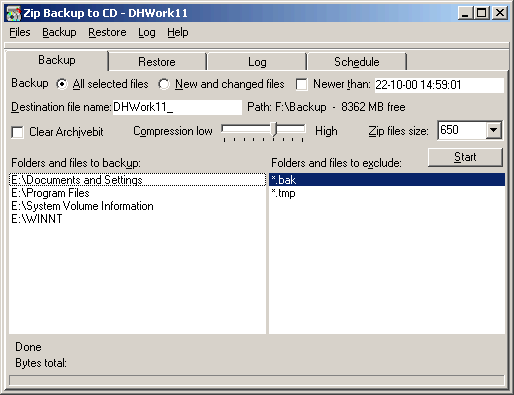Enable the Newer than checkbox
This screenshot has height=395, width=514.
coord(301,84)
